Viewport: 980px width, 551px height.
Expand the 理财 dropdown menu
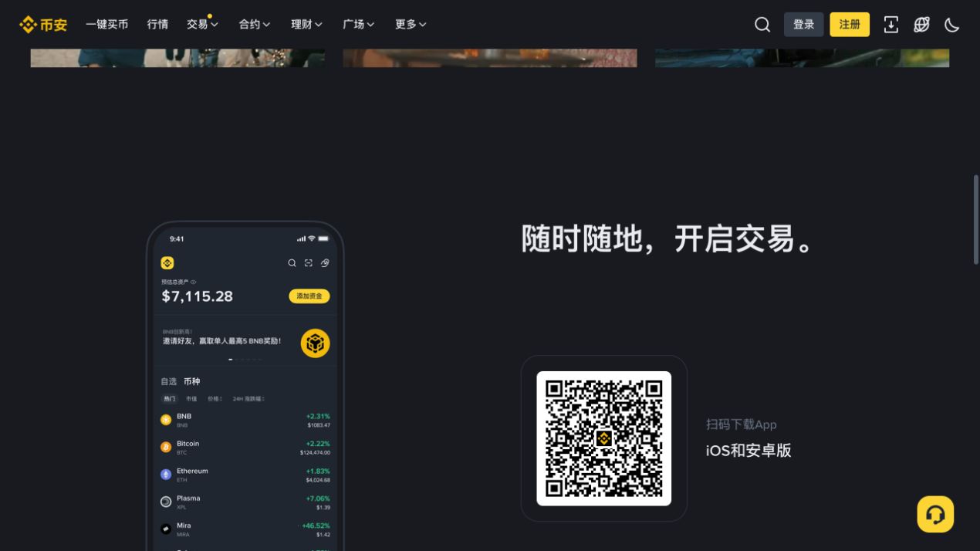306,25
